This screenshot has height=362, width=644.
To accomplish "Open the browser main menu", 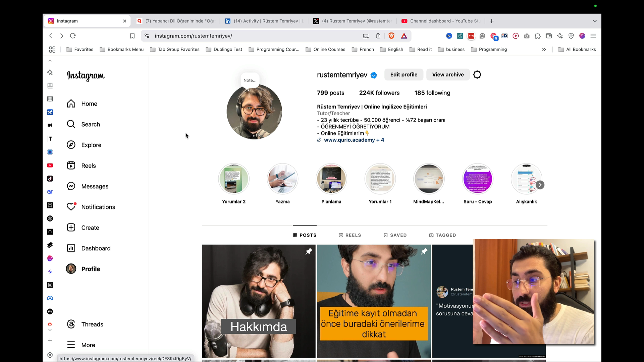I will click(593, 36).
